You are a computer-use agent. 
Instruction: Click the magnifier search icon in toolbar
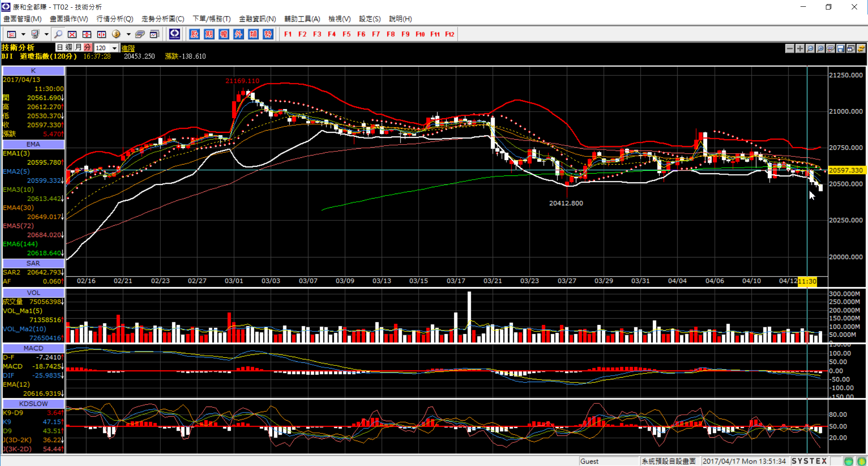58,34
